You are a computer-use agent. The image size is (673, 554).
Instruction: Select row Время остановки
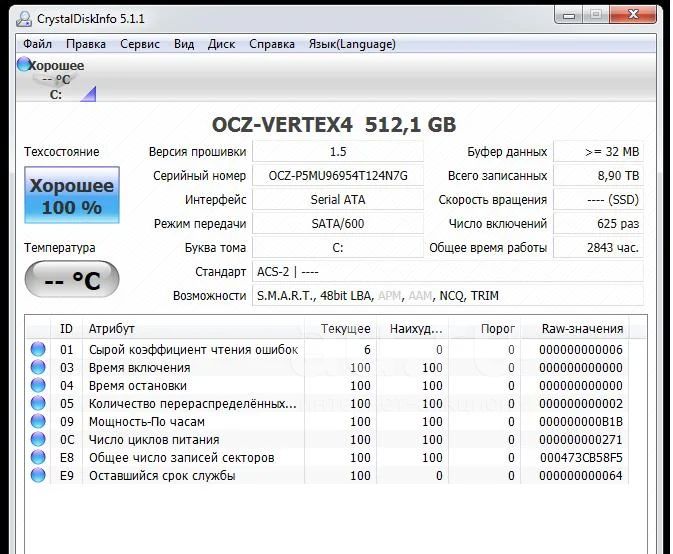click(x=327, y=385)
